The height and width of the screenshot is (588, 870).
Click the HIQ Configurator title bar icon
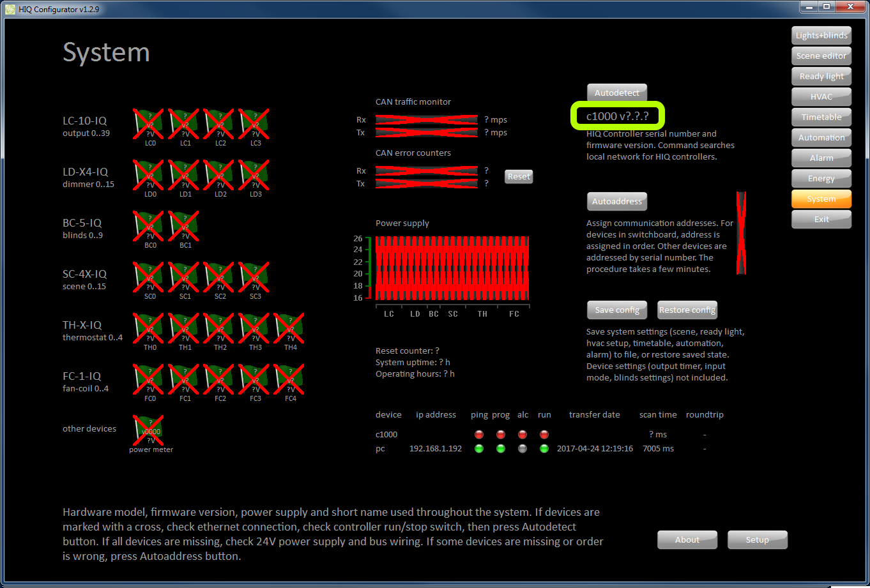[x=10, y=9]
